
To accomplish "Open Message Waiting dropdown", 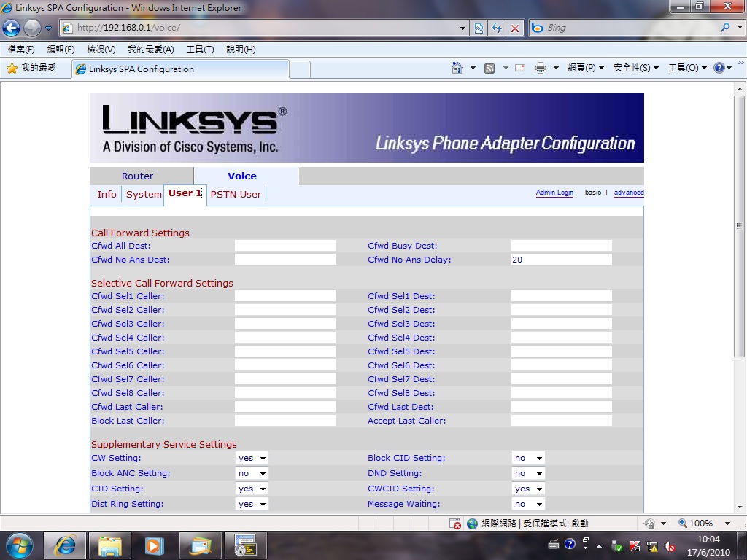I will [528, 504].
